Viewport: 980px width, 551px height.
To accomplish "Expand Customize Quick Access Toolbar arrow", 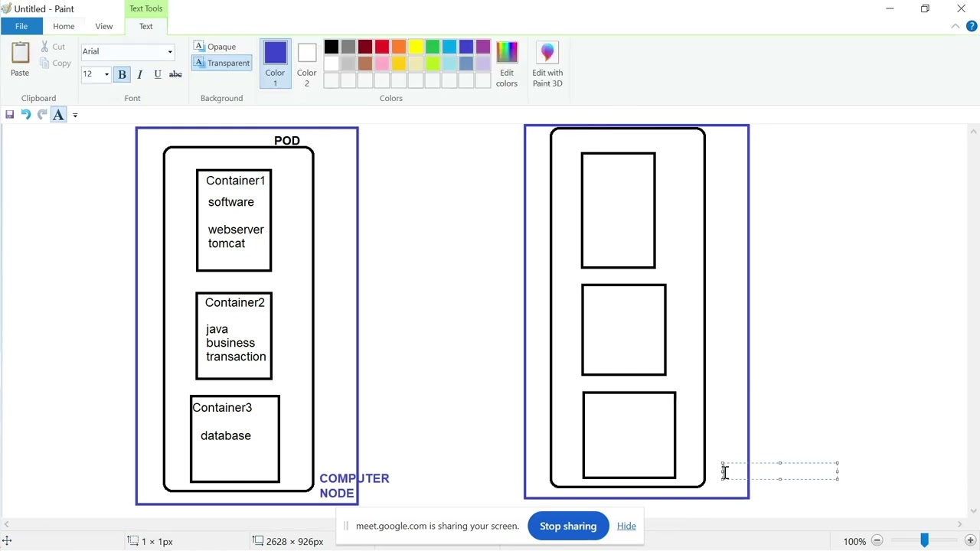I will 75,116.
